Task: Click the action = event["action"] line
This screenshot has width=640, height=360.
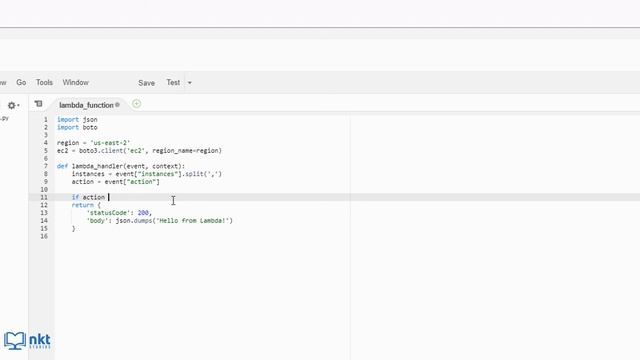Action: click(x=116, y=182)
